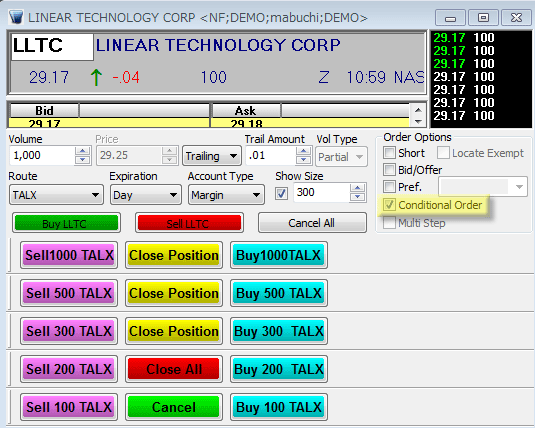Click the Sell 100 TALX button
This screenshot has height=428, width=535.
(69, 407)
